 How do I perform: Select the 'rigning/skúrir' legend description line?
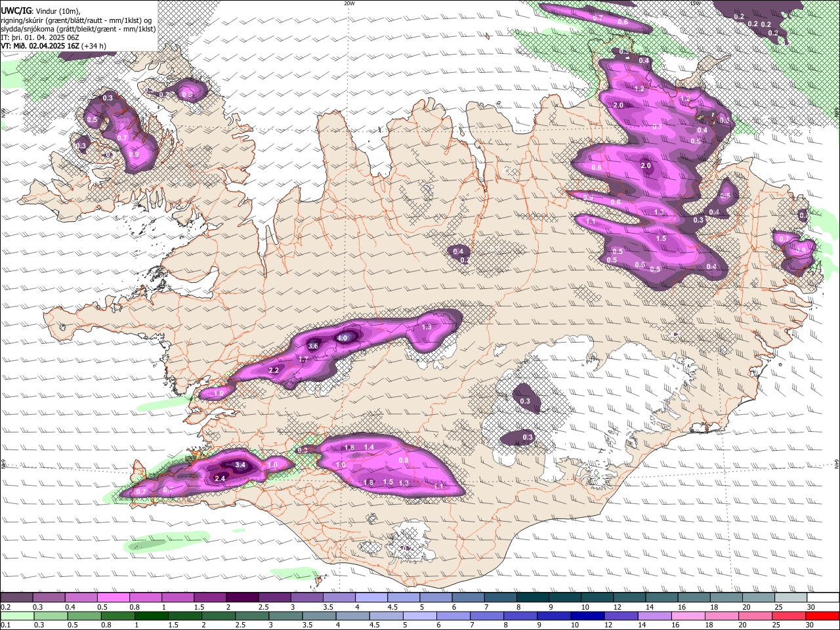pos(77,20)
